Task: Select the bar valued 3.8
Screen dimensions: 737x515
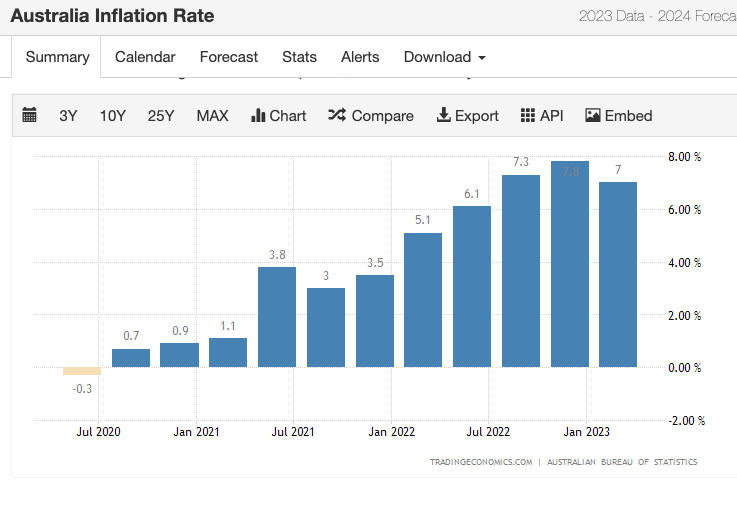Action: (277, 317)
